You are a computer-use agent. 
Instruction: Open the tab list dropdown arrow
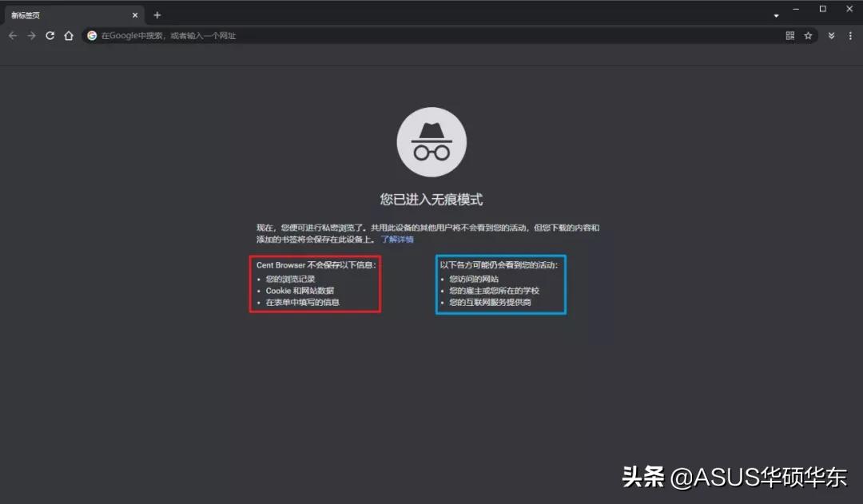click(x=776, y=16)
